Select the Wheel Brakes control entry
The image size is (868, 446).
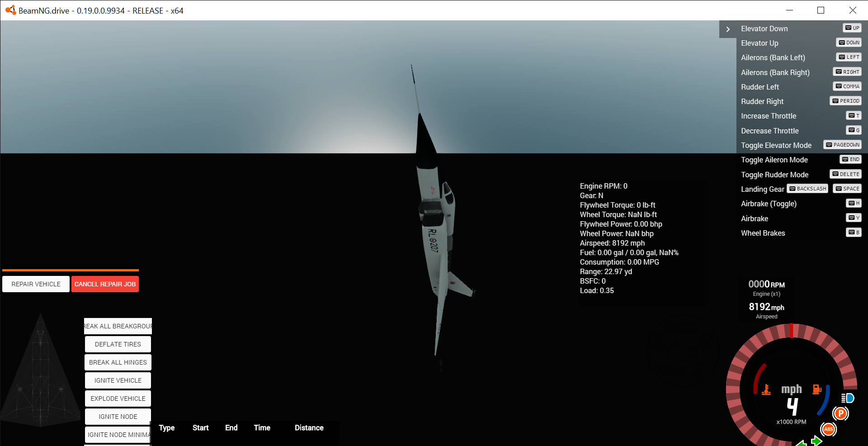coord(763,233)
